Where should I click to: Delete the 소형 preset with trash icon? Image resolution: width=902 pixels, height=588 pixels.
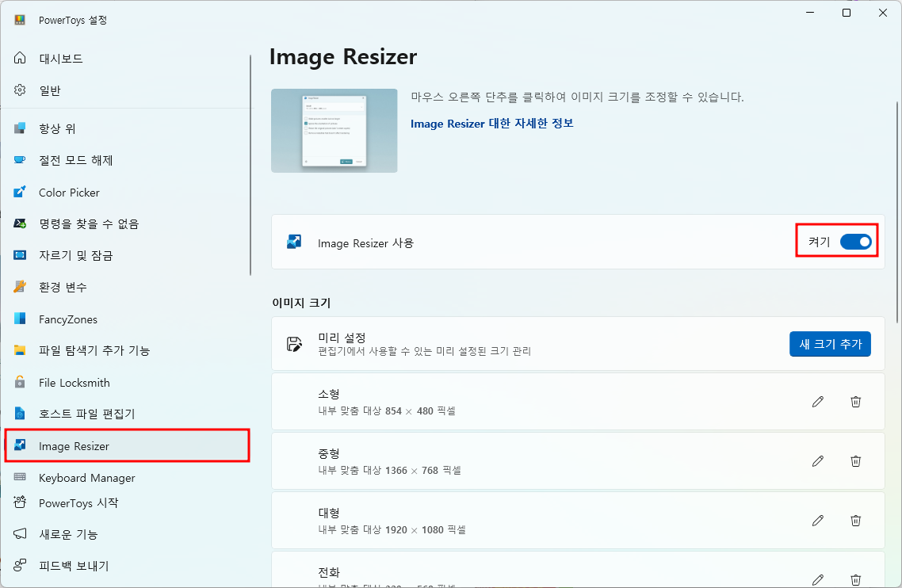coord(856,402)
